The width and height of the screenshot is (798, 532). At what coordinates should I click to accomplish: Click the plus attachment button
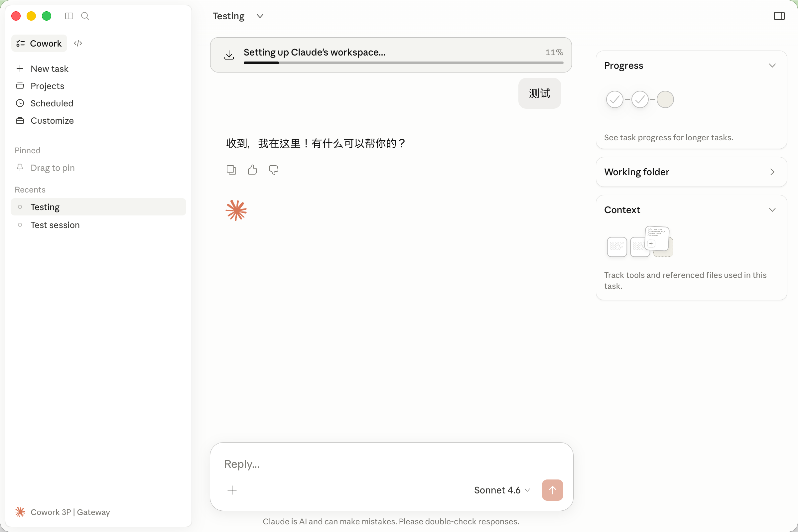point(232,490)
